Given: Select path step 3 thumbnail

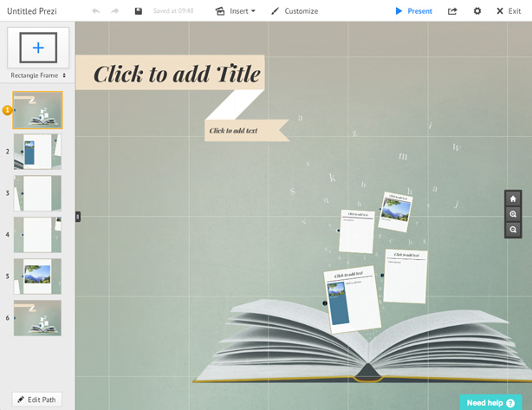Looking at the screenshot, I should (x=37, y=193).
